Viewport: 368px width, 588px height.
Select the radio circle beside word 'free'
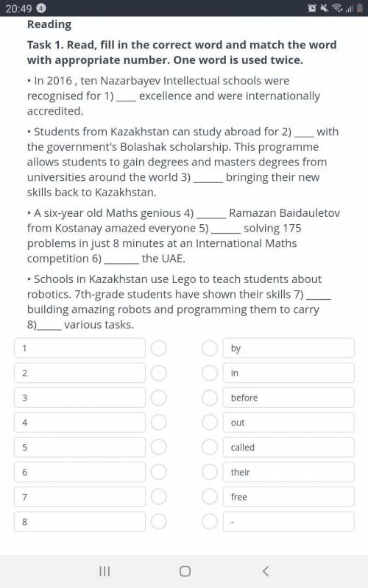210,497
